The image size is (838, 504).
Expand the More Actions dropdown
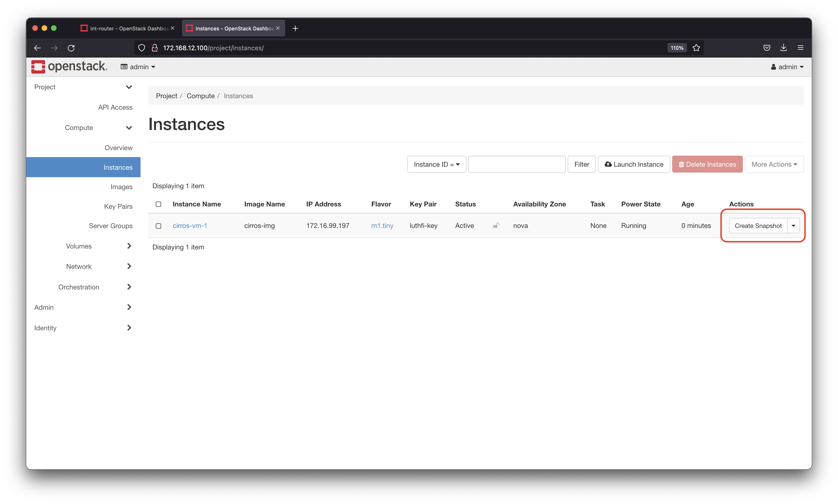tap(773, 164)
